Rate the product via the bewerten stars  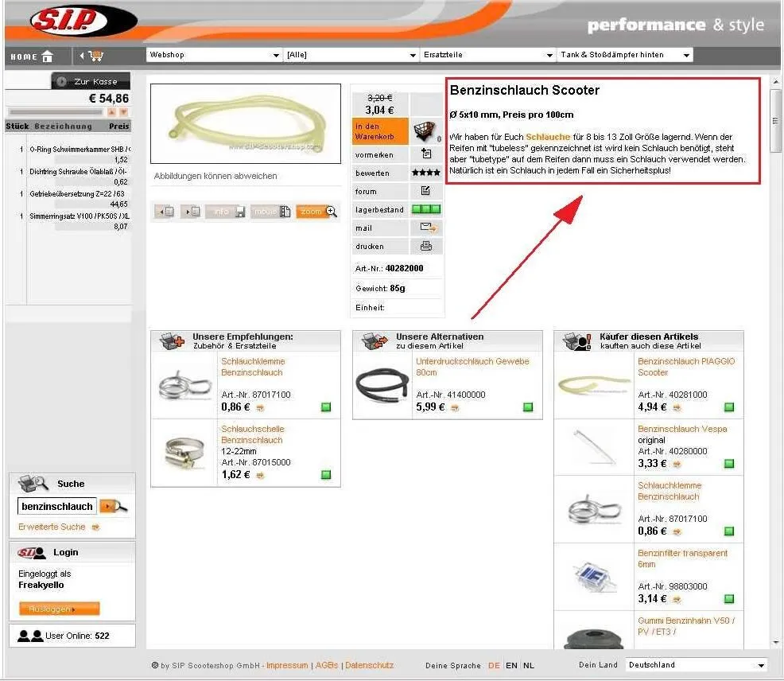425,173
